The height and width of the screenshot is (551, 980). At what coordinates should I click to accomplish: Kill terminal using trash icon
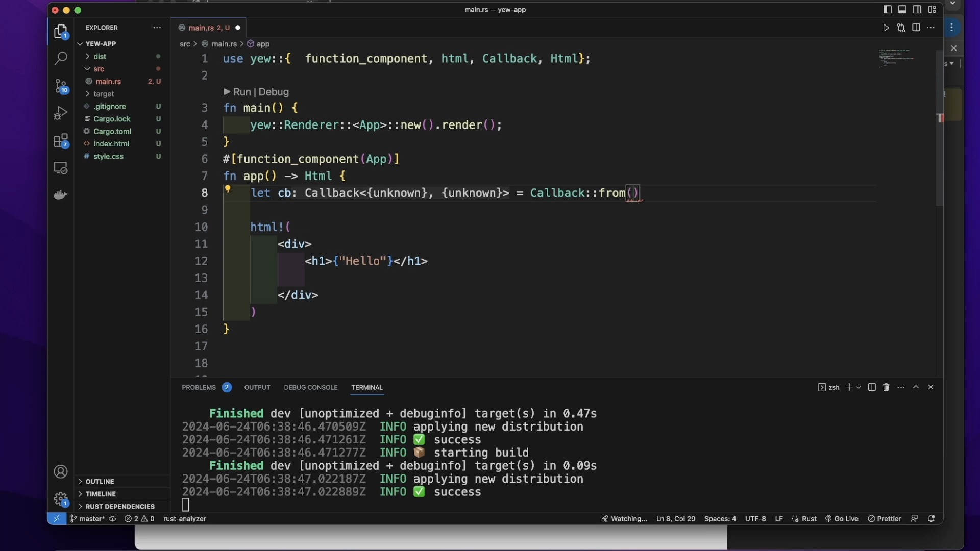(x=886, y=387)
